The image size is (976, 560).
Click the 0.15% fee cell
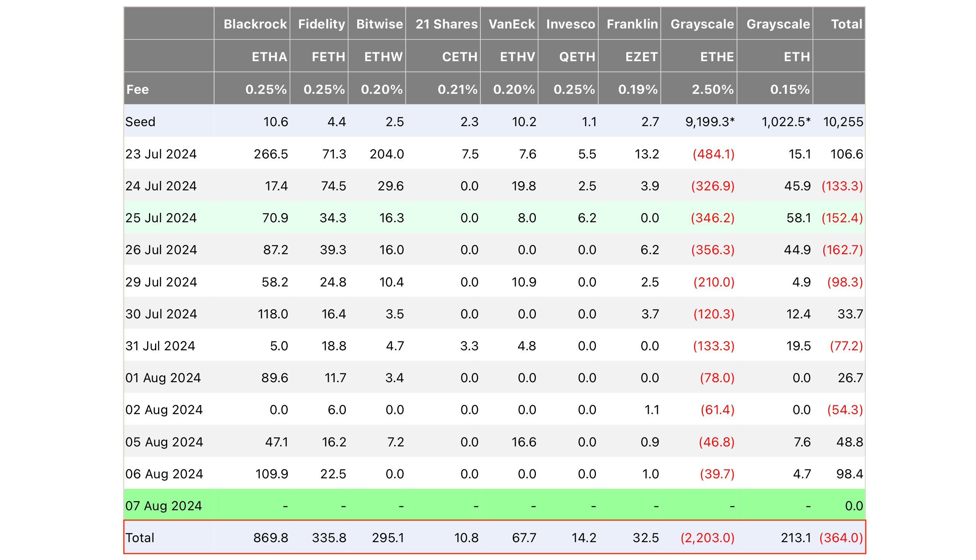(789, 89)
